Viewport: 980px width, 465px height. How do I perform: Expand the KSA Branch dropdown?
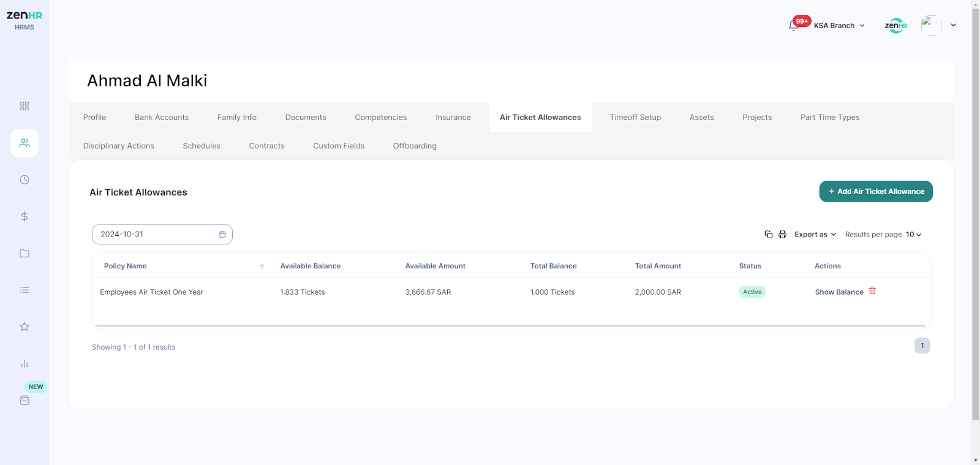[839, 25]
